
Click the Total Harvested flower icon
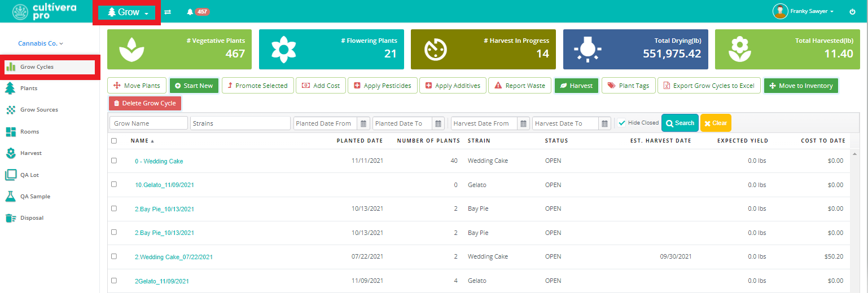[739, 49]
